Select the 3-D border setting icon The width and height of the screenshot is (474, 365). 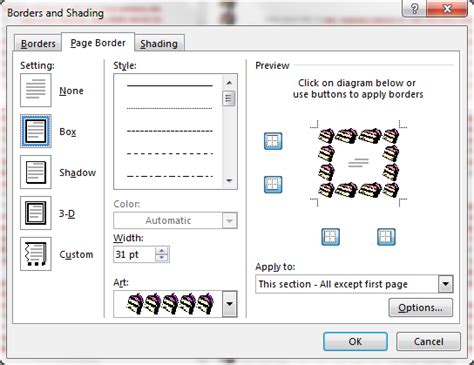[36, 213]
